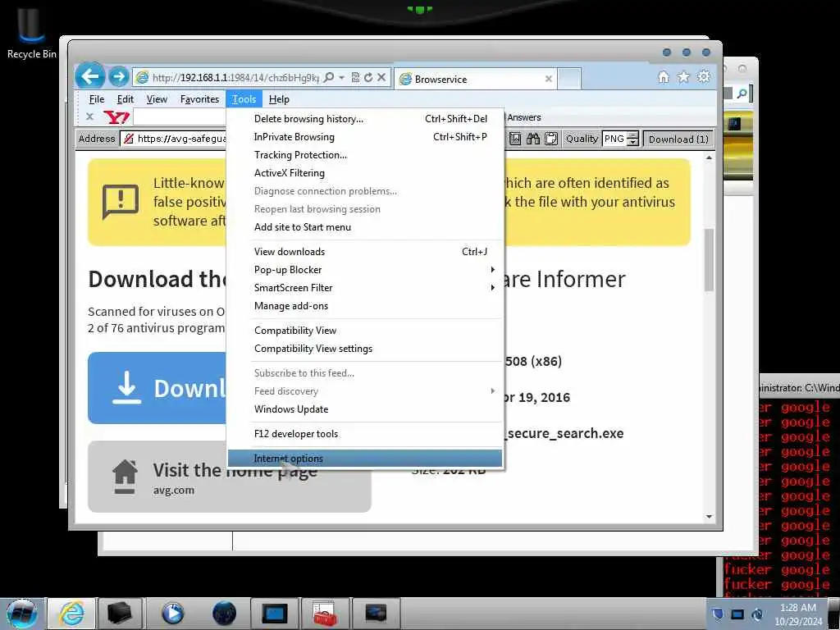Click the IE address bar URL
This screenshot has width=840, height=630.
point(235,78)
